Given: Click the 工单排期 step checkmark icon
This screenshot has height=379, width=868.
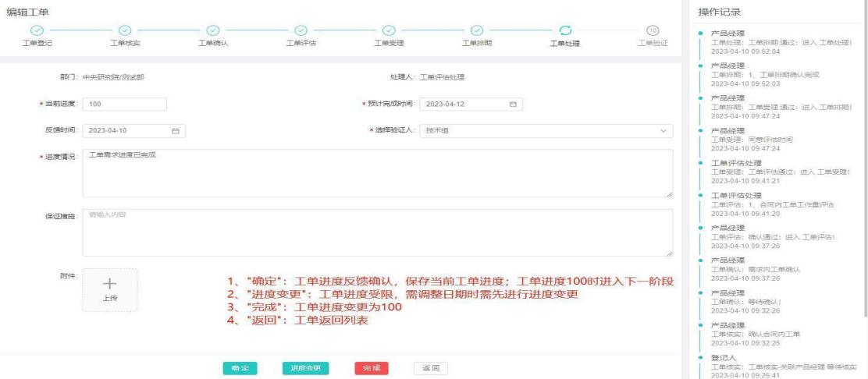Looking at the screenshot, I should coord(478,30).
